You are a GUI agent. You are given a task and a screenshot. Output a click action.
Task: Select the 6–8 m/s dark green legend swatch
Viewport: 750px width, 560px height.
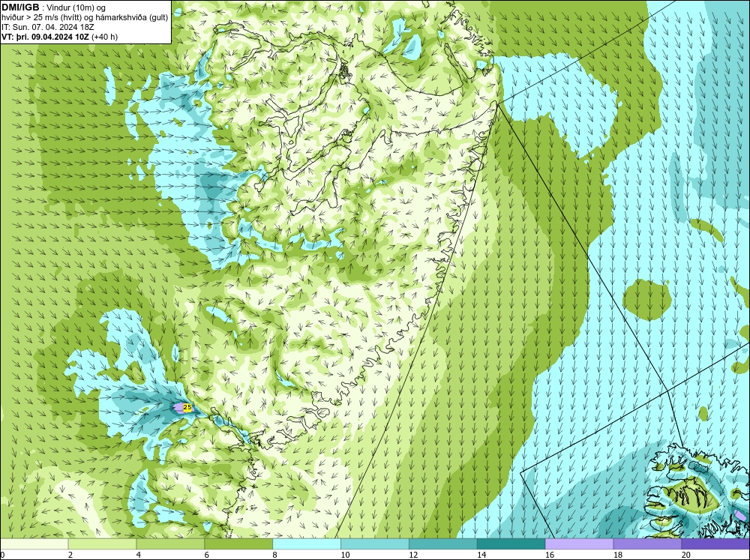(x=238, y=544)
